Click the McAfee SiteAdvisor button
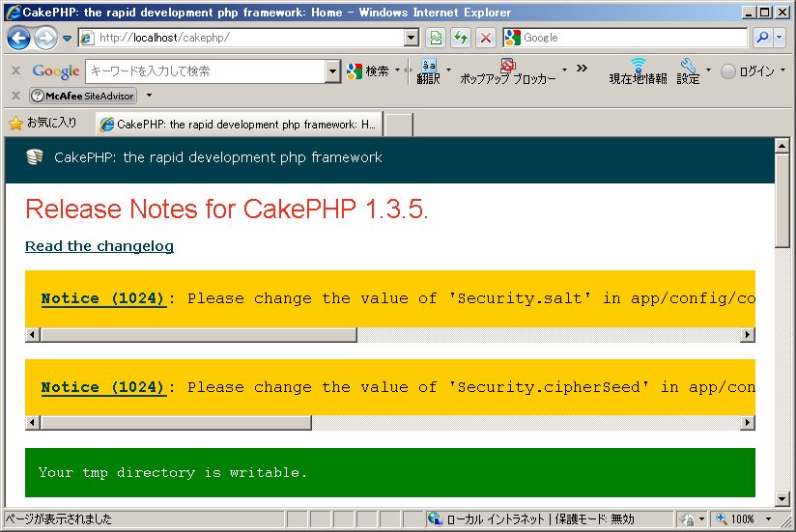796x532 pixels. (83, 96)
